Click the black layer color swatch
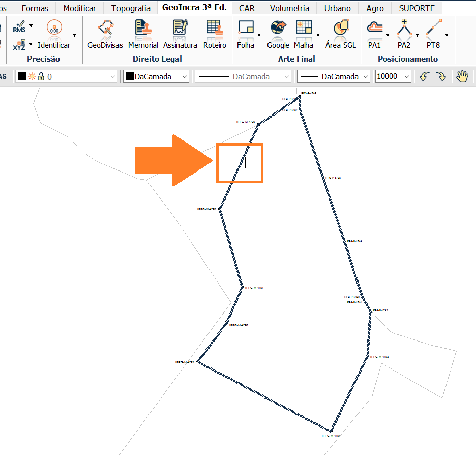The image size is (476, 455). pos(22,77)
